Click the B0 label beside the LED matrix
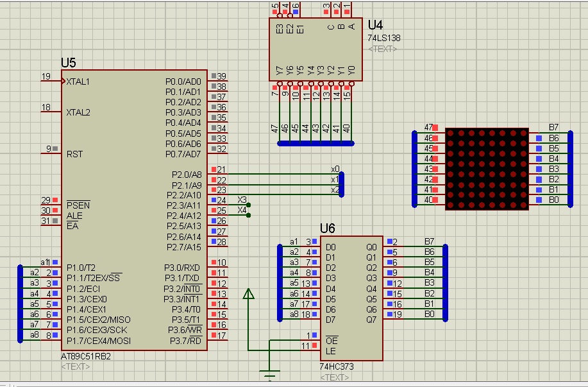The height and width of the screenshot is (387, 588). pyautogui.click(x=554, y=200)
